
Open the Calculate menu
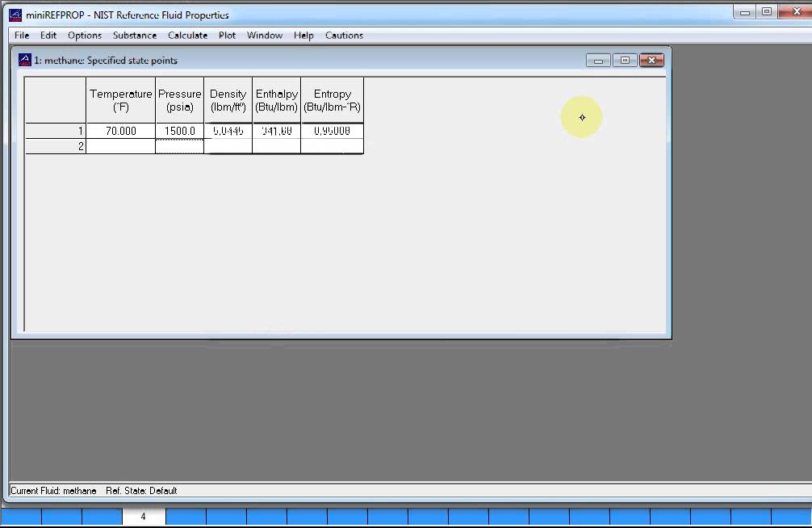[x=187, y=36]
